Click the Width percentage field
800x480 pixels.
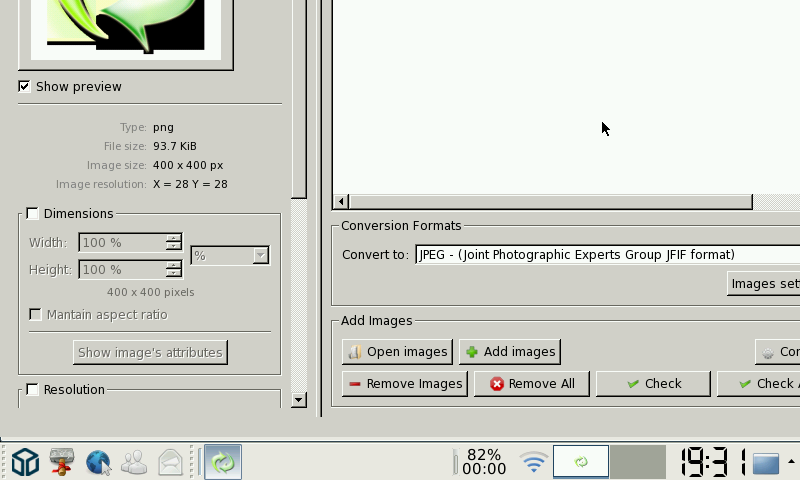point(122,242)
